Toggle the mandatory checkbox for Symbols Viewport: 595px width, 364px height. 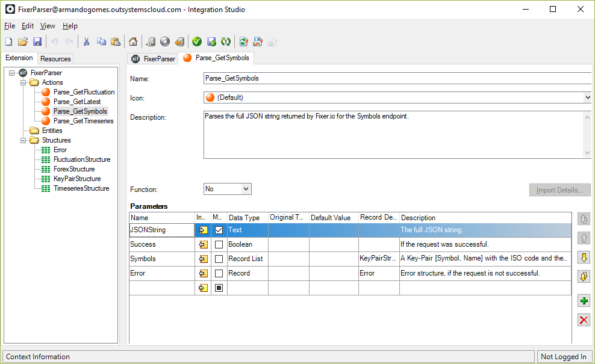click(x=219, y=259)
